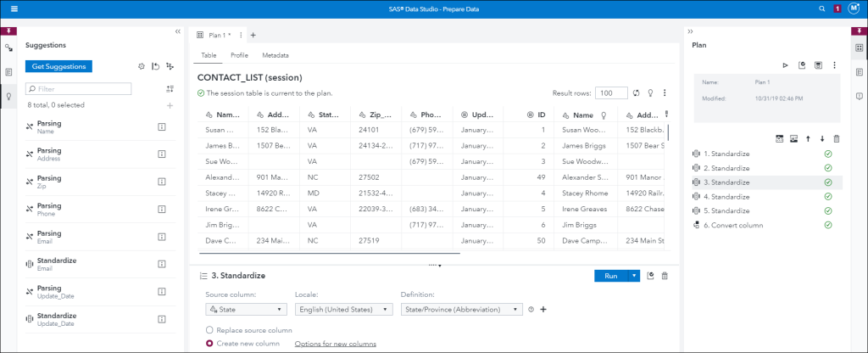Viewport: 868px width, 353px height.
Task: Open the State/Province (Abbreviation) definition dropdown
Action: [x=460, y=310]
